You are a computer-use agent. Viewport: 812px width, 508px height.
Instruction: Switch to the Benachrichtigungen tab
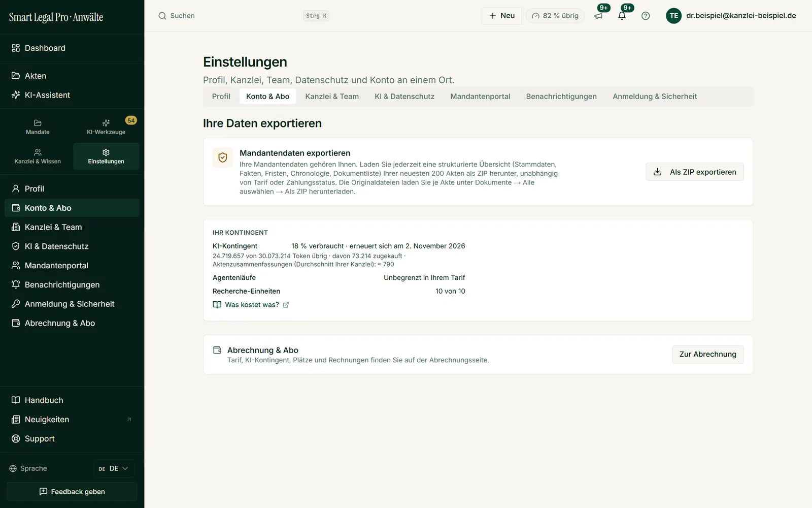tap(561, 97)
